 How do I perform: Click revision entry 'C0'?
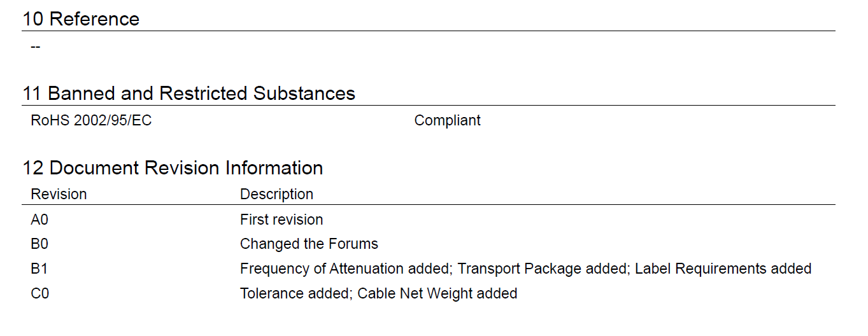(39, 294)
